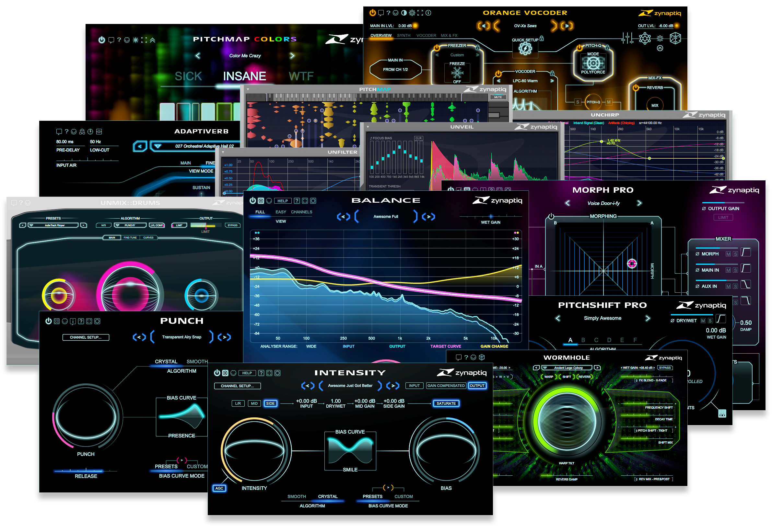Viewport: 772px width, 532px height.
Task: Click the large INTENSITY dial in Intensity
Action: (x=254, y=451)
